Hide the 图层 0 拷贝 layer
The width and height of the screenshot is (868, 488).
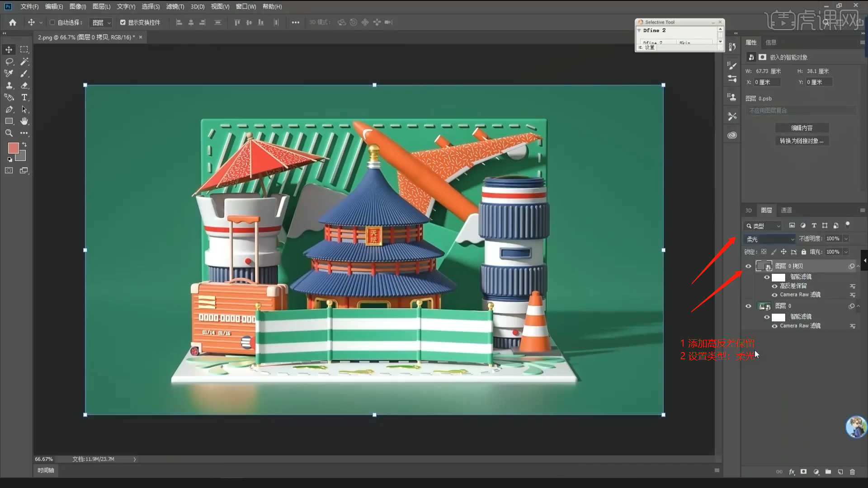(748, 266)
